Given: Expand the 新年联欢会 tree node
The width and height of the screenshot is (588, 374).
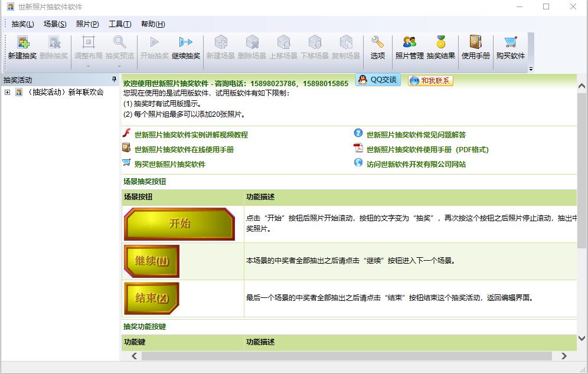Looking at the screenshot, I should pos(7,92).
